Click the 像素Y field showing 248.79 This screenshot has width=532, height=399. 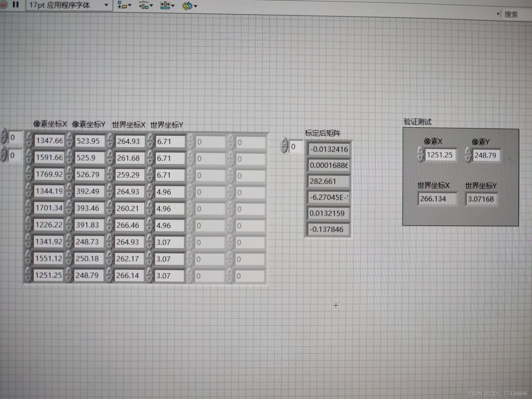point(485,155)
